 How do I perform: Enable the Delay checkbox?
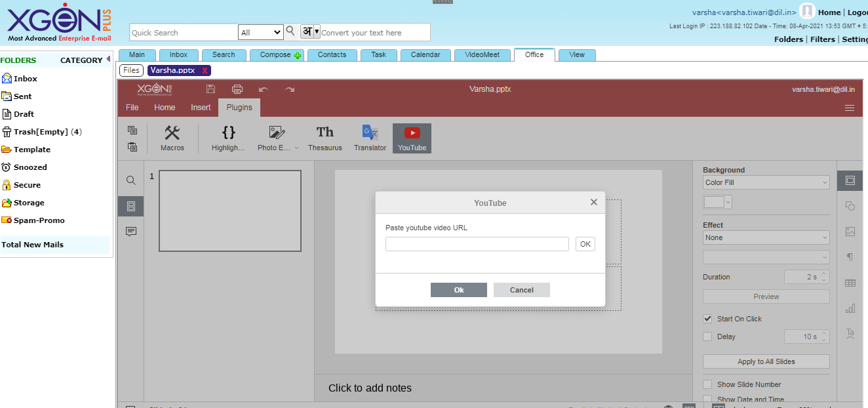pos(707,337)
